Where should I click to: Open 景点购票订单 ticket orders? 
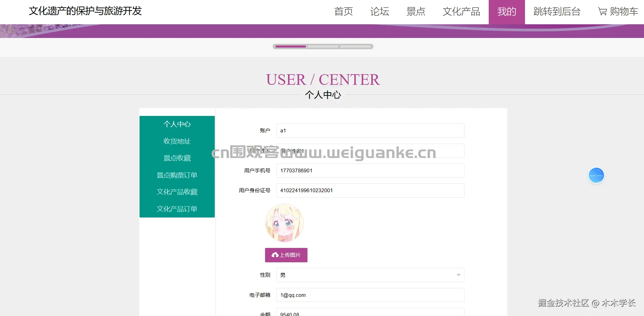click(x=177, y=175)
